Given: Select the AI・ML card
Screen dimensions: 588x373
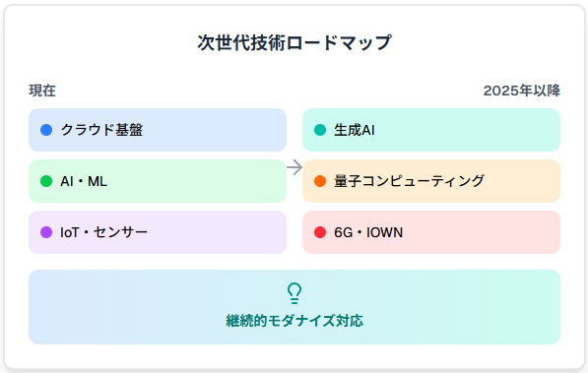Looking at the screenshot, I should click(x=158, y=181).
